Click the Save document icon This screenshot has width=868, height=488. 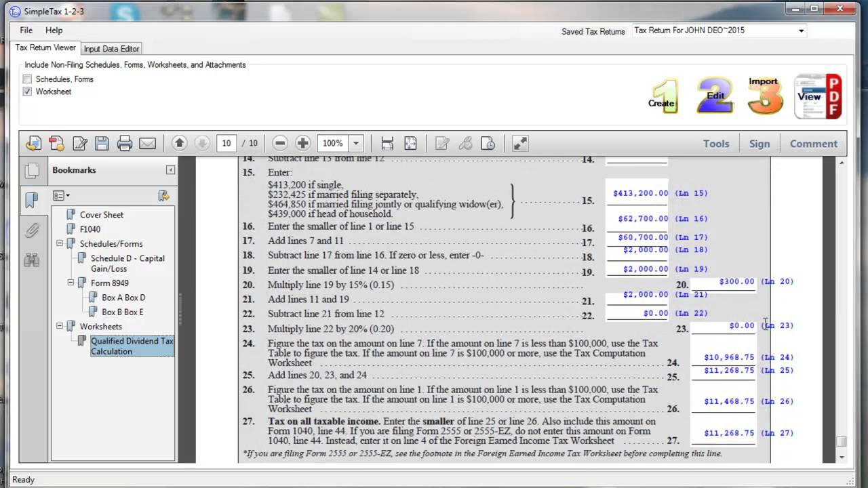[102, 143]
